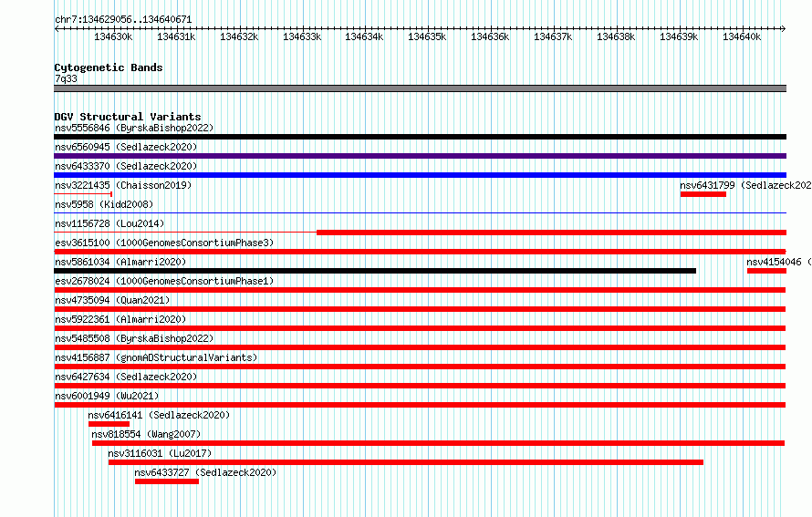Select nsv4735094 (Quan2021) label
The width and height of the screenshot is (812, 517).
tap(112, 300)
